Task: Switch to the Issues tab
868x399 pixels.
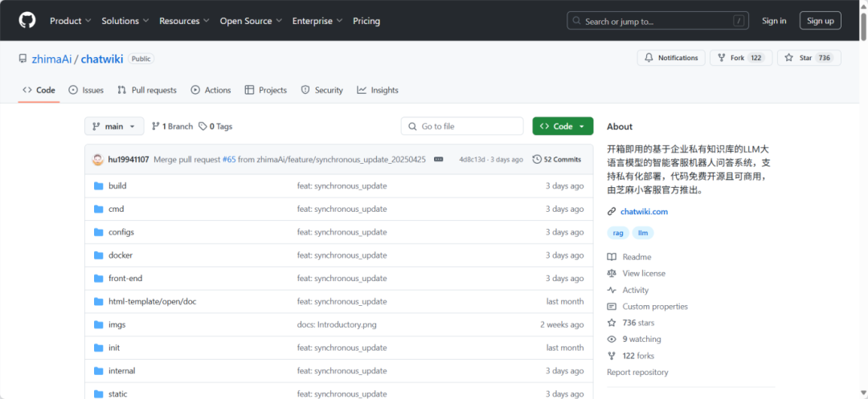Action: pyautogui.click(x=86, y=90)
